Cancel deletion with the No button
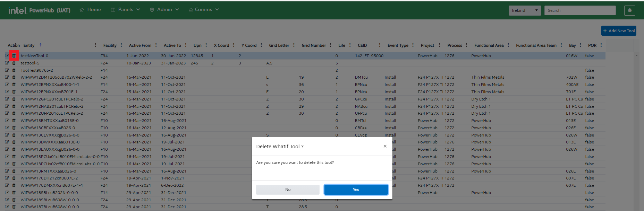Screen dimensions: 644x211 [288, 190]
